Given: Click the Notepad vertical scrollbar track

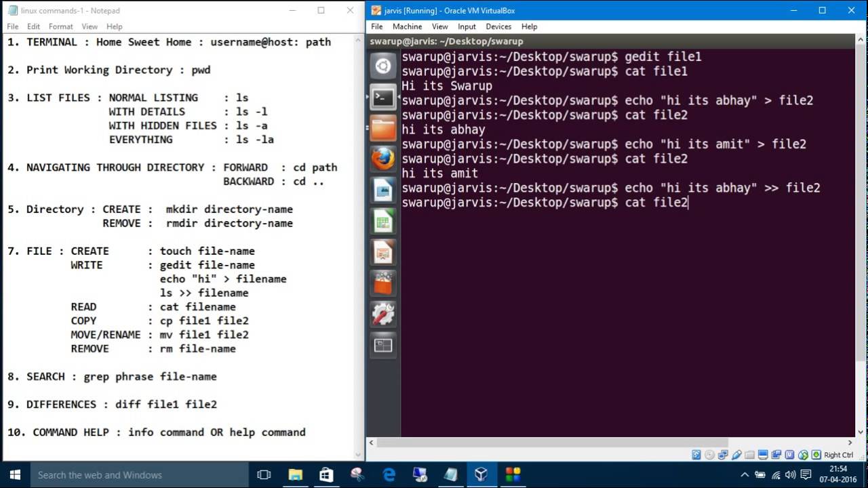Looking at the screenshot, I should (359, 247).
